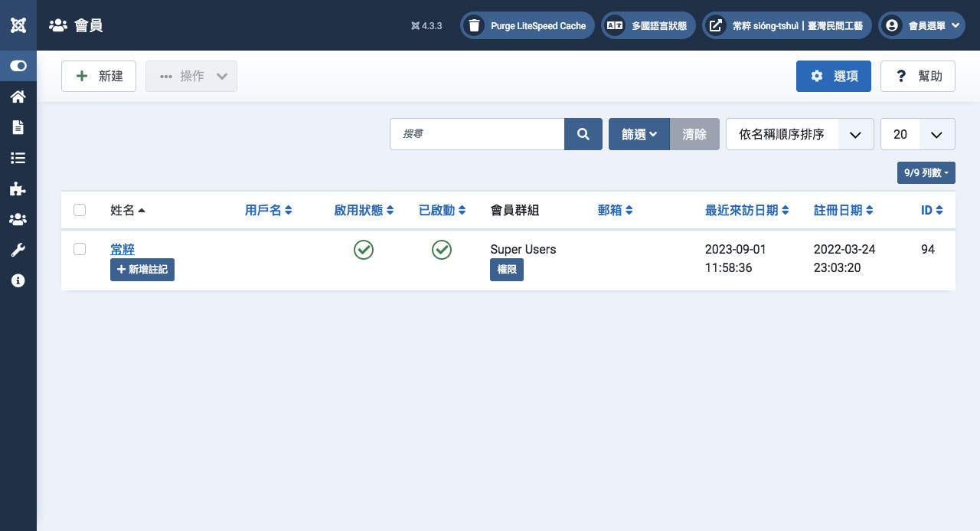Click the 新建 button to add user
The image size is (980, 531).
pyautogui.click(x=99, y=77)
